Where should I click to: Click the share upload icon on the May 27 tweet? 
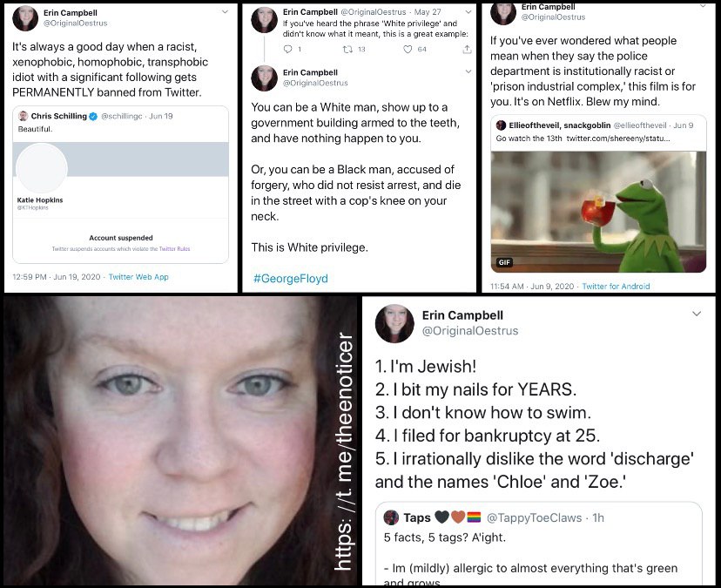point(468,49)
